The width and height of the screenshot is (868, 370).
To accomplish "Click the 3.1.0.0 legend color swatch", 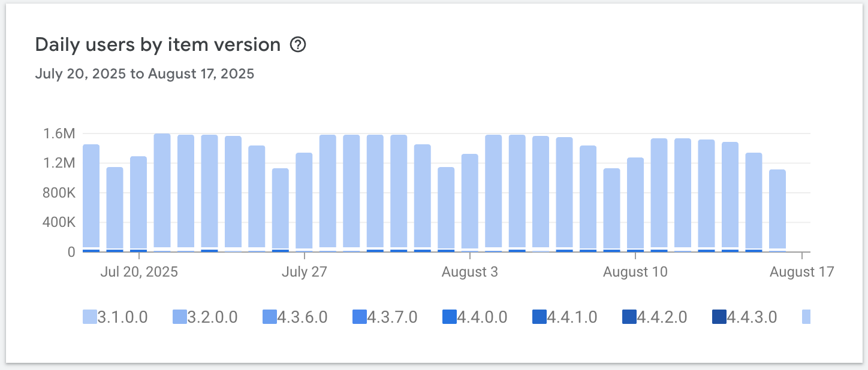I will 89,317.
